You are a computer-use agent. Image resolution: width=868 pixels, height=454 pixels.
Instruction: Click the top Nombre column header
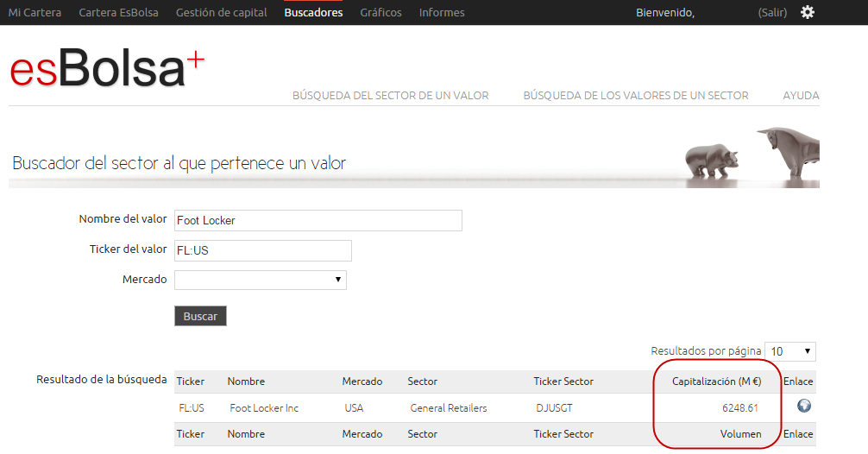[246, 381]
